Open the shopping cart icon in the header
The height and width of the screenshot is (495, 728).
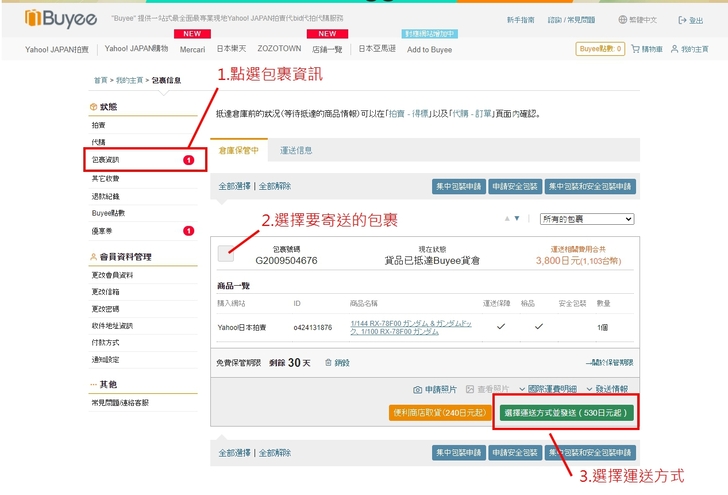635,49
